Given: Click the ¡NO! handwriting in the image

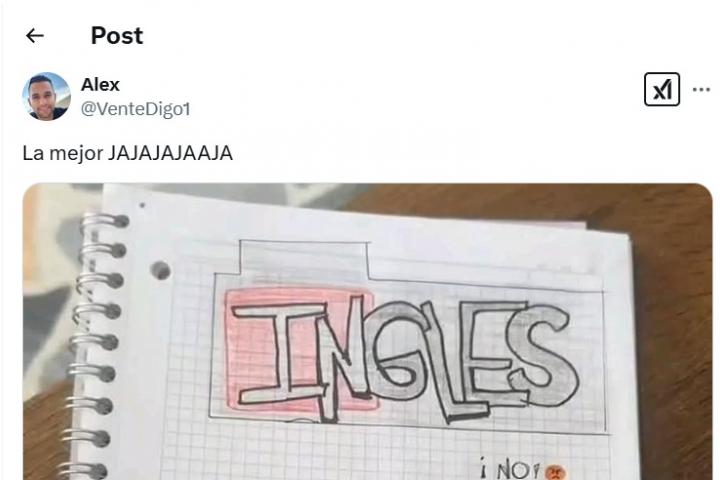Looking at the screenshot, I should (x=511, y=469).
